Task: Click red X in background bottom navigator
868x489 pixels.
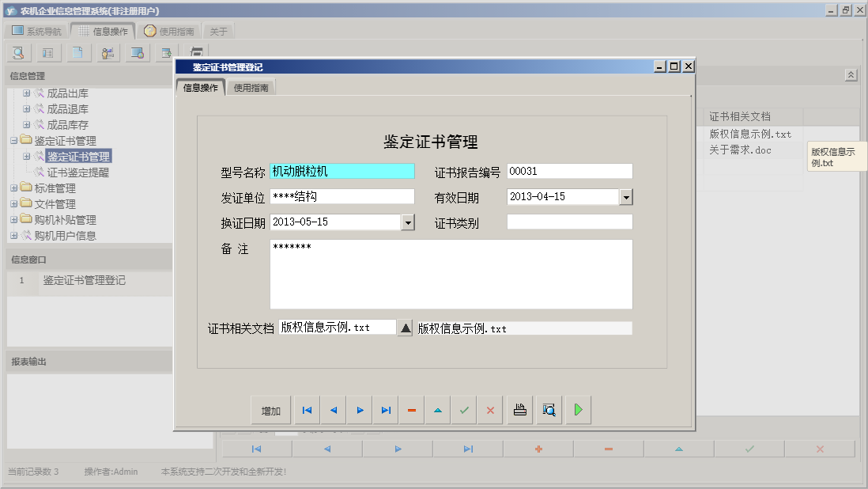Action: 820,449
